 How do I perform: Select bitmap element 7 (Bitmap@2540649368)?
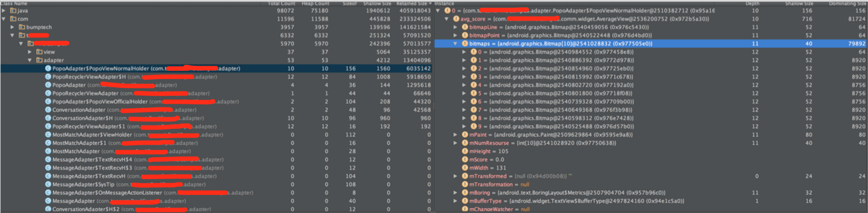[x=651, y=110]
